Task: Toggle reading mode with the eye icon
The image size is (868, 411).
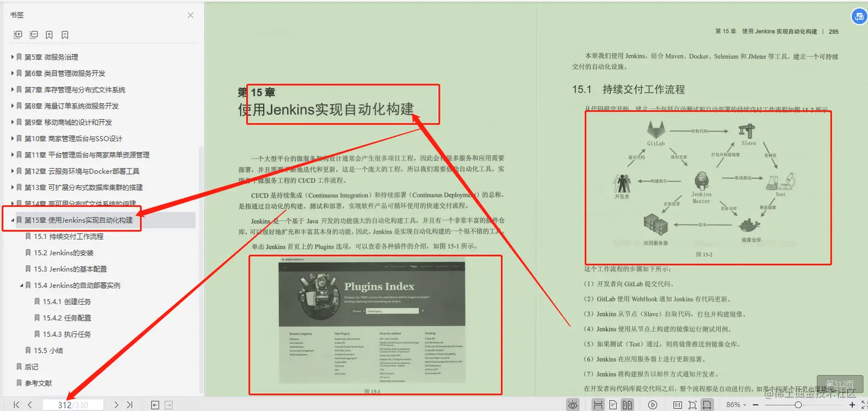Action: pyautogui.click(x=573, y=404)
